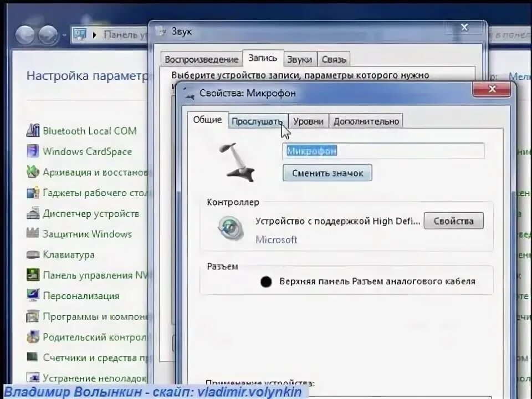Click the Микрофон name input field
The height and width of the screenshot is (399, 532).
coord(383,151)
